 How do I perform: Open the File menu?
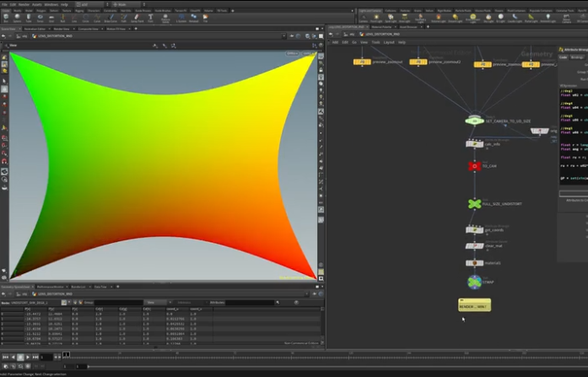(x=4, y=4)
